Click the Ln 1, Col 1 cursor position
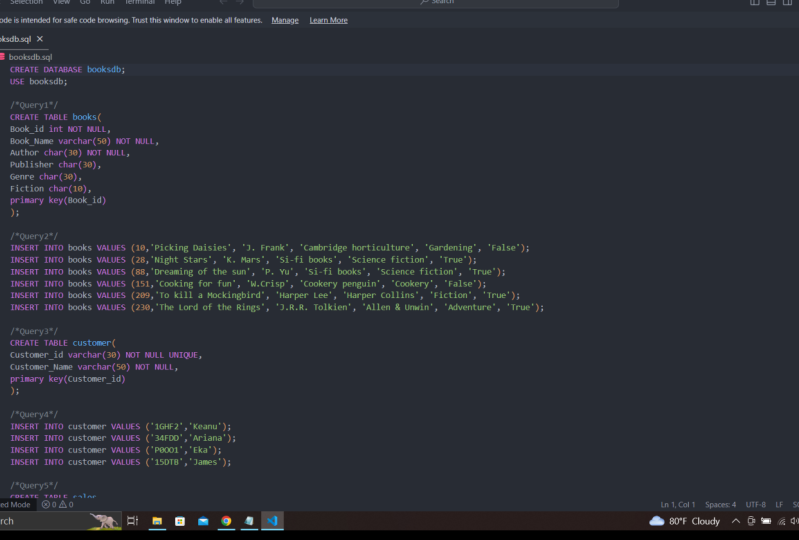Screen dimensions: 799x540 click(x=677, y=504)
